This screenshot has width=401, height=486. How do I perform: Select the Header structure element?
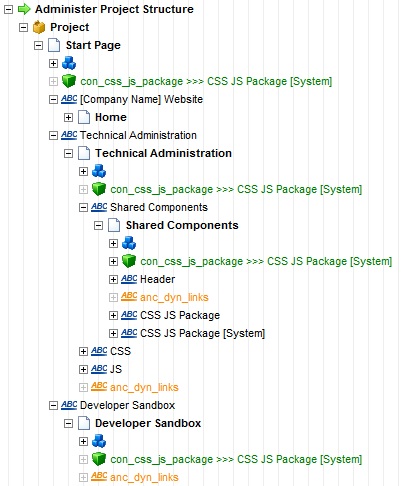[157, 279]
